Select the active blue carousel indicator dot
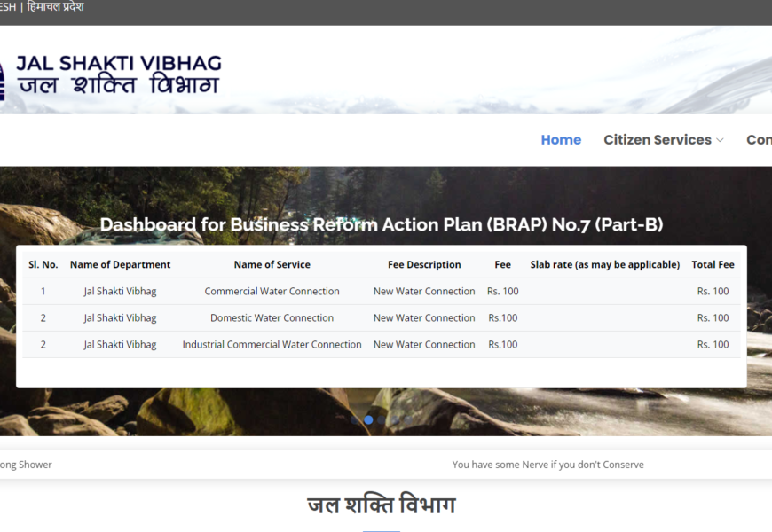 (368, 419)
